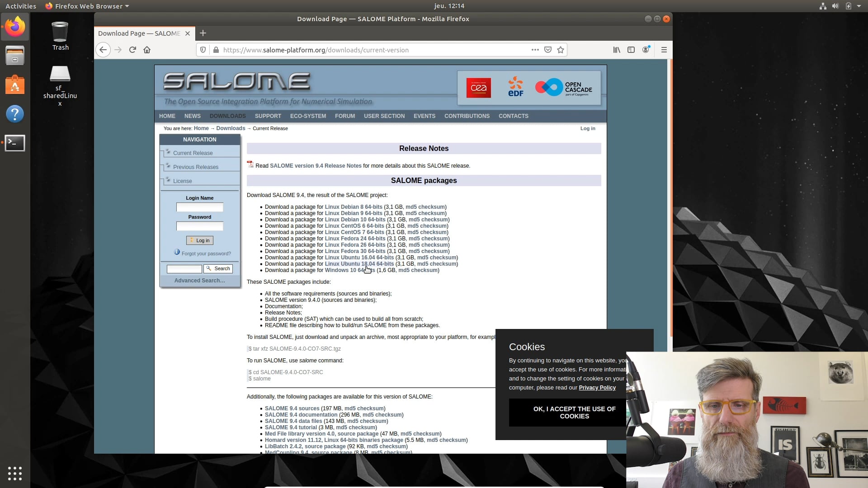Open Advanced Search link
The height and width of the screenshot is (488, 868).
(x=199, y=280)
